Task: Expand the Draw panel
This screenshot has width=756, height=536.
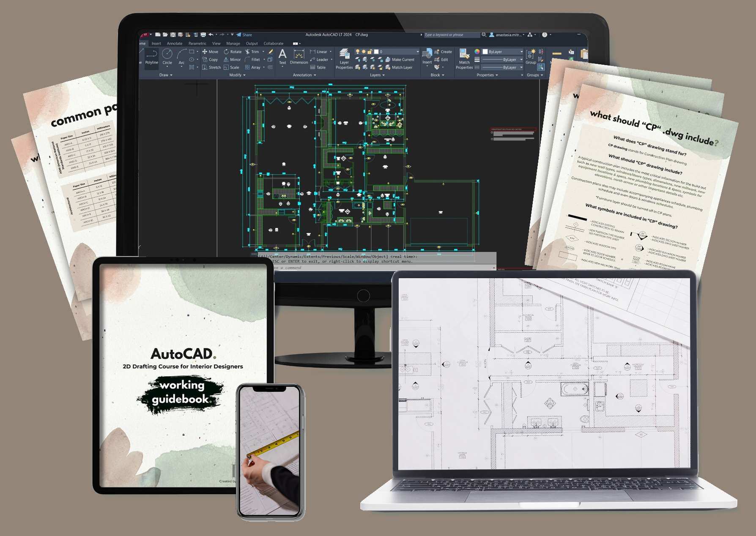Action: (166, 75)
